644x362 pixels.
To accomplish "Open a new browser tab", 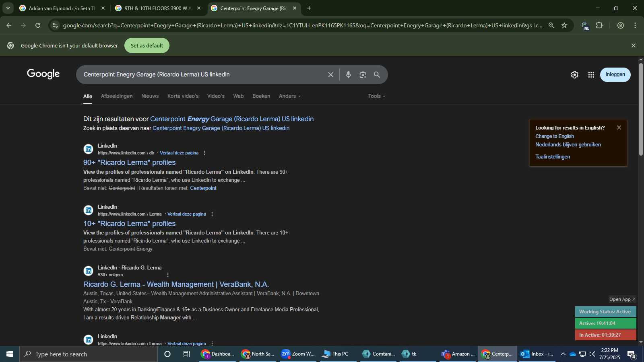I will pos(309,8).
